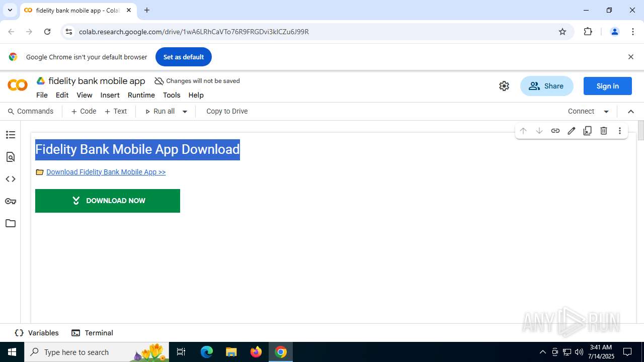Open the Files folder icon in sidebar

(10, 223)
